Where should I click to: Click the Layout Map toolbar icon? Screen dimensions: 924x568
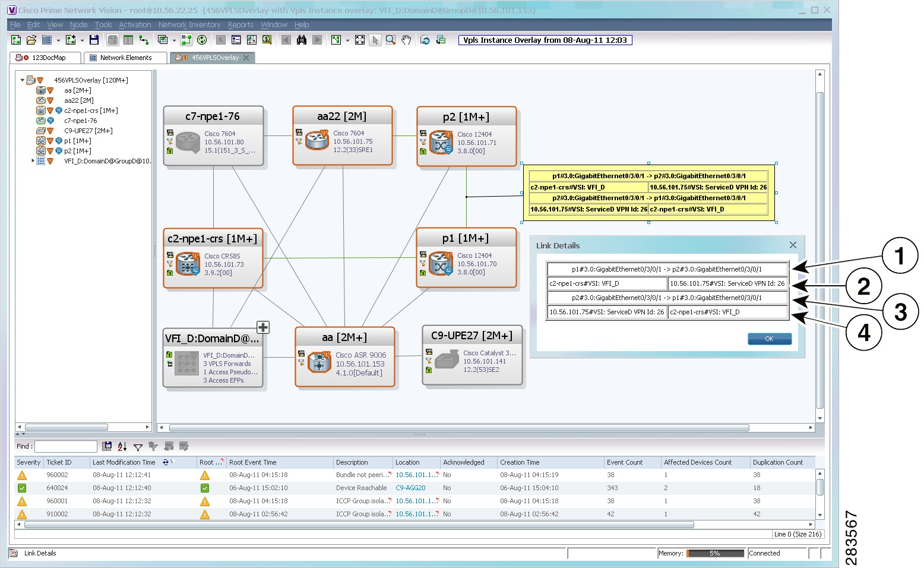pyautogui.click(x=336, y=40)
